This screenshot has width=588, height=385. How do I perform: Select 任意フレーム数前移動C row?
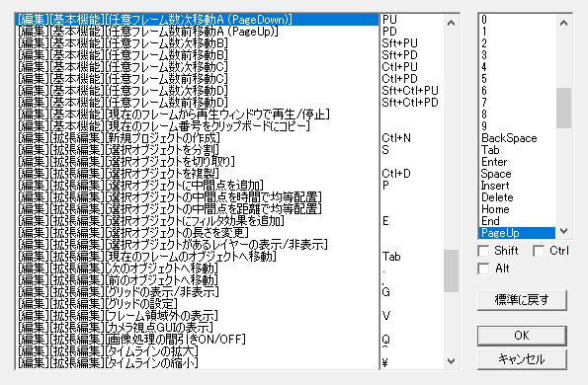(197, 79)
